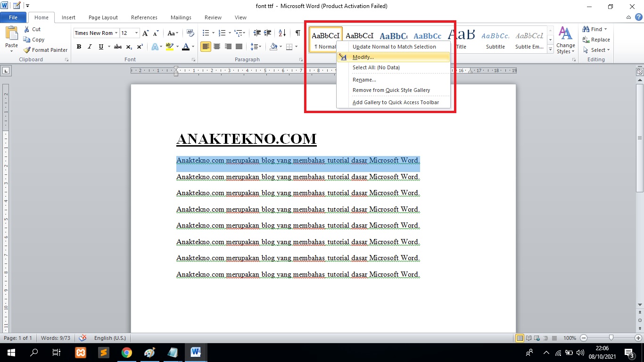Click the spelling check status bar icon
644x362 pixels.
tap(83, 338)
